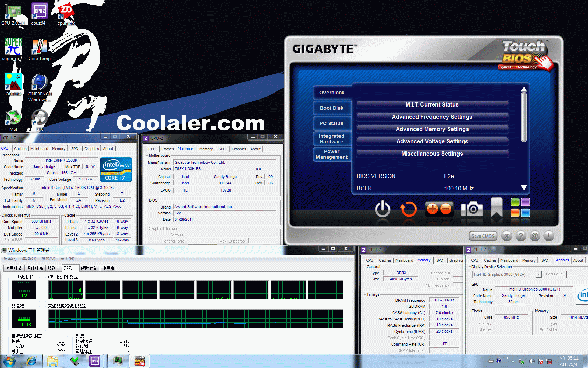Open the 選項(O) menu in Task Manager
Viewport: 588px width, 368px height.
click(x=29, y=259)
